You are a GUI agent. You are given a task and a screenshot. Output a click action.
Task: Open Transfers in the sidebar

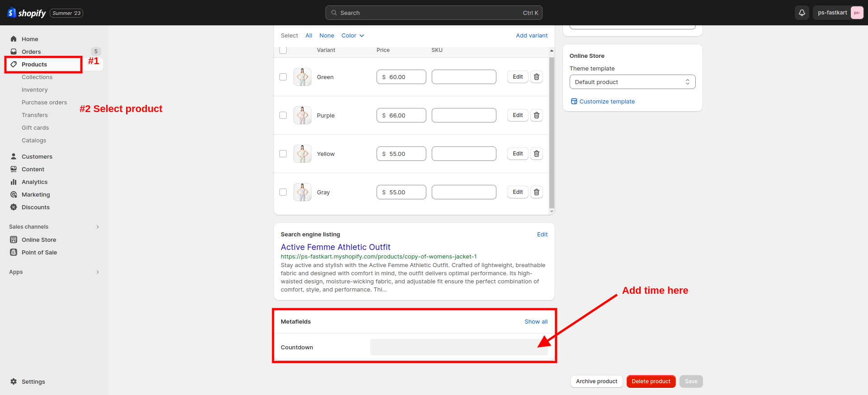point(34,115)
